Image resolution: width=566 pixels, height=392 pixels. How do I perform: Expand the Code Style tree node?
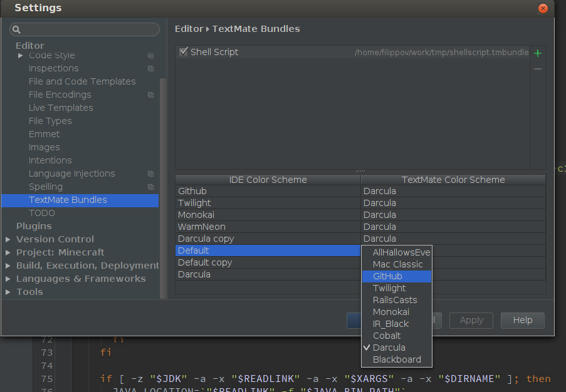(x=21, y=56)
